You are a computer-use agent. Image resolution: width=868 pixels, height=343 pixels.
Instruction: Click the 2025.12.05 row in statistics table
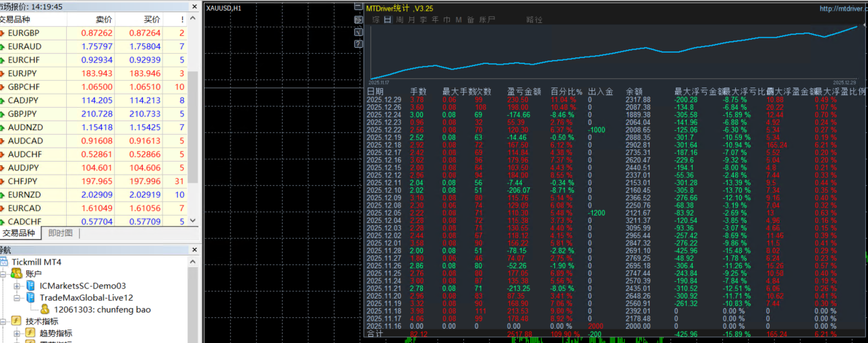click(615, 213)
